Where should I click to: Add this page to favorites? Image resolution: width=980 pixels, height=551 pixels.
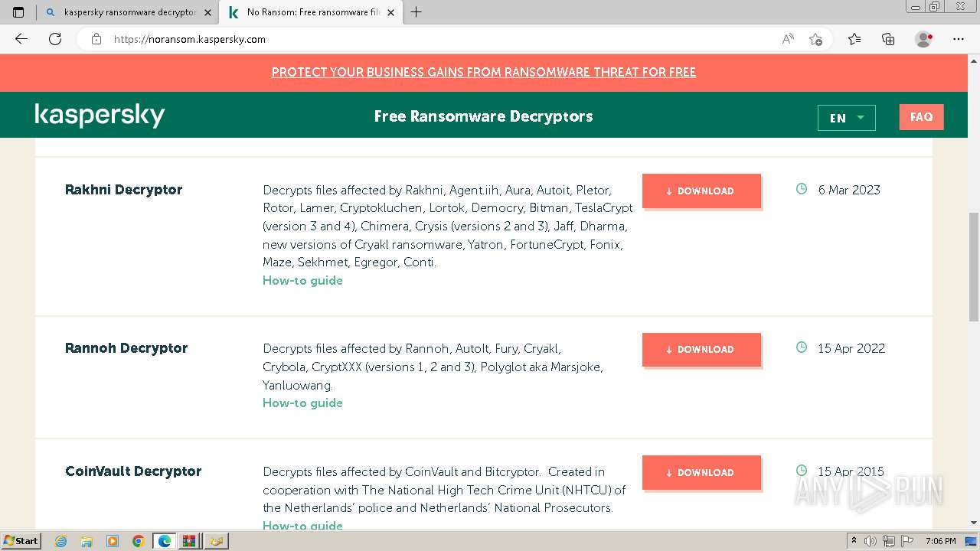(815, 39)
